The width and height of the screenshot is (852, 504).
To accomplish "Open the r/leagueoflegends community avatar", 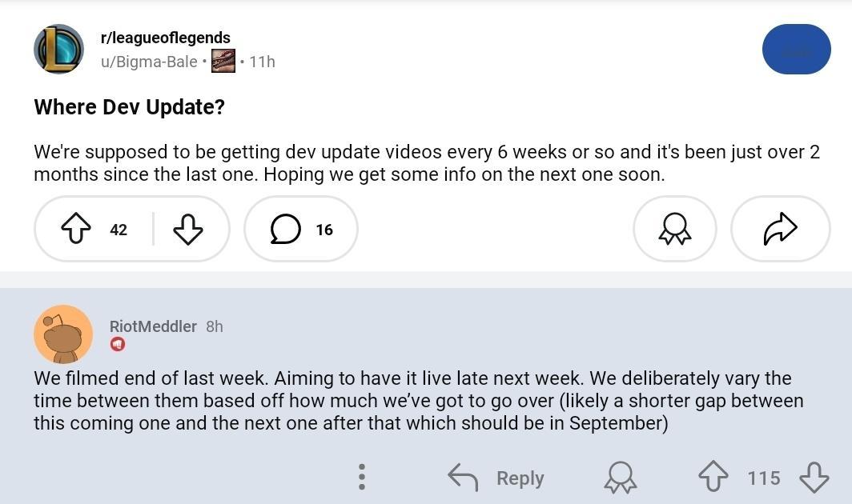I will tap(58, 49).
